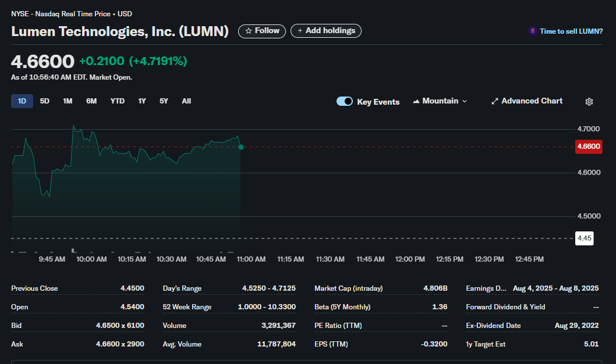Click the Forward Dividend & Yield label
Image resolution: width=616 pixels, height=364 pixels.
(x=505, y=307)
